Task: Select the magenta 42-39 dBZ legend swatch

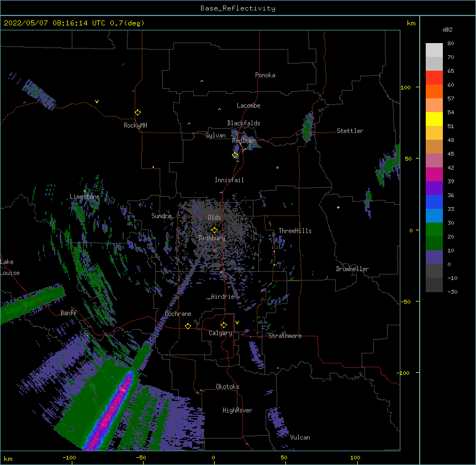Action: (434, 174)
